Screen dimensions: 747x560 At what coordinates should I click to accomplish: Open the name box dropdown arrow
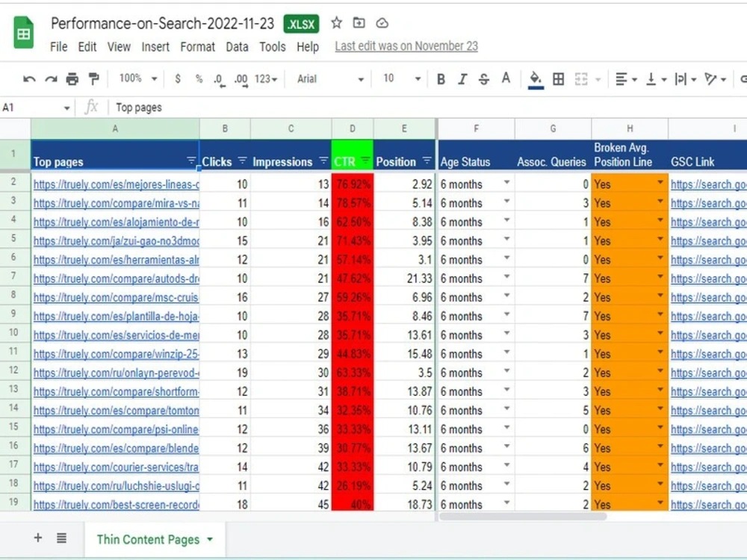coord(66,108)
